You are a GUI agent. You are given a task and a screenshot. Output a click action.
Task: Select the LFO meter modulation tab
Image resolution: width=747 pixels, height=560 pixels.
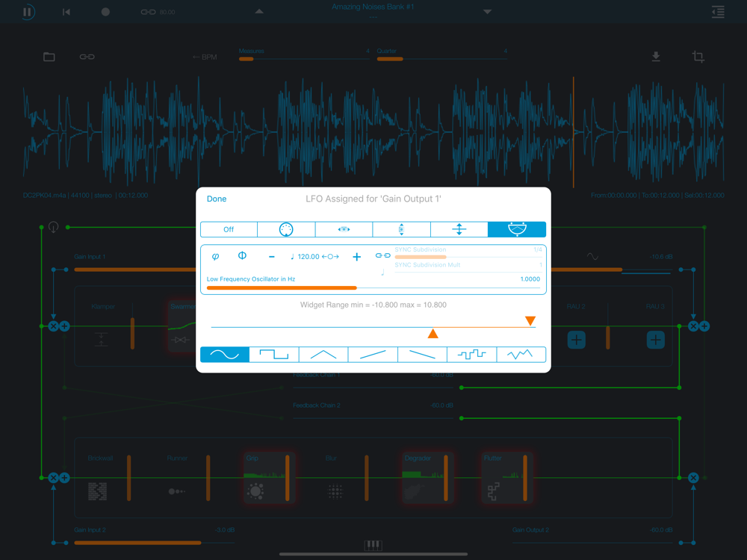point(517,229)
